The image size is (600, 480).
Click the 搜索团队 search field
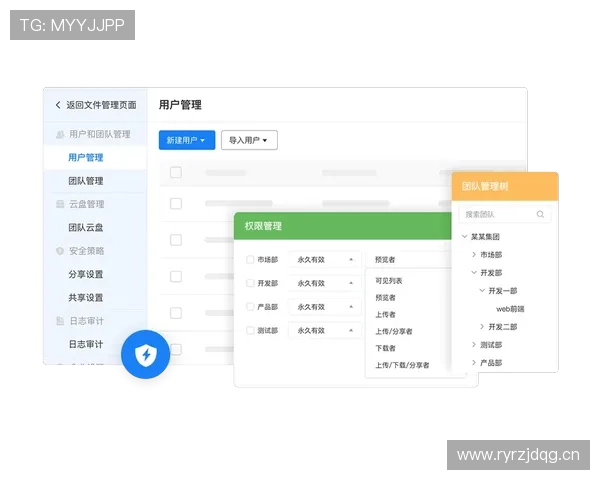[x=505, y=214]
